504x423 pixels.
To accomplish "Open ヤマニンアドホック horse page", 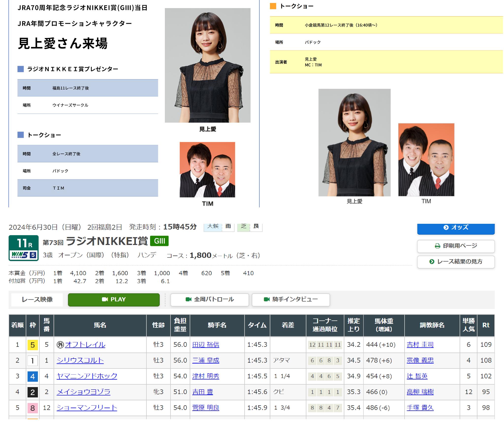I will click(87, 376).
